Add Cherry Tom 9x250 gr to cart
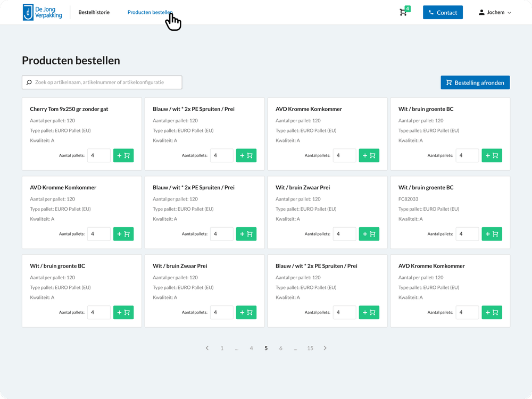 (123, 155)
